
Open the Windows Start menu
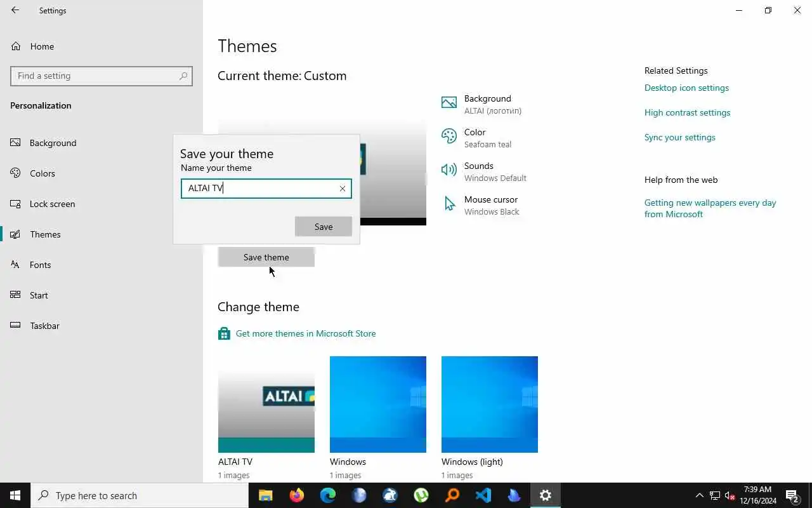[x=15, y=495]
